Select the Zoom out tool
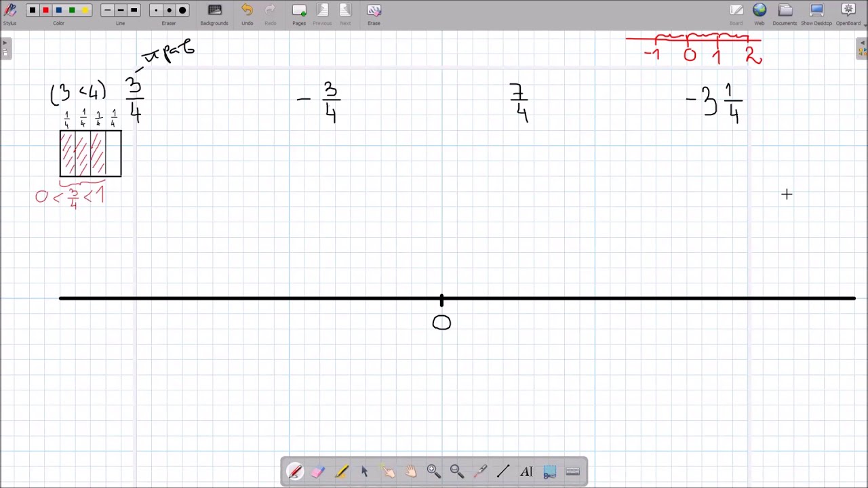Screen dimensions: 868x488 456,472
